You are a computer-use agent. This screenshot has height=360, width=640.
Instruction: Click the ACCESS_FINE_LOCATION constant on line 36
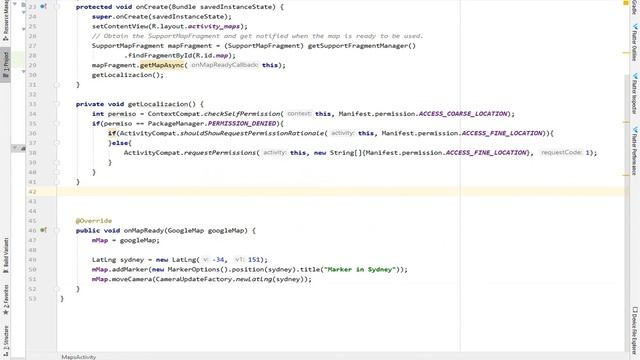pyautogui.click(x=503, y=133)
